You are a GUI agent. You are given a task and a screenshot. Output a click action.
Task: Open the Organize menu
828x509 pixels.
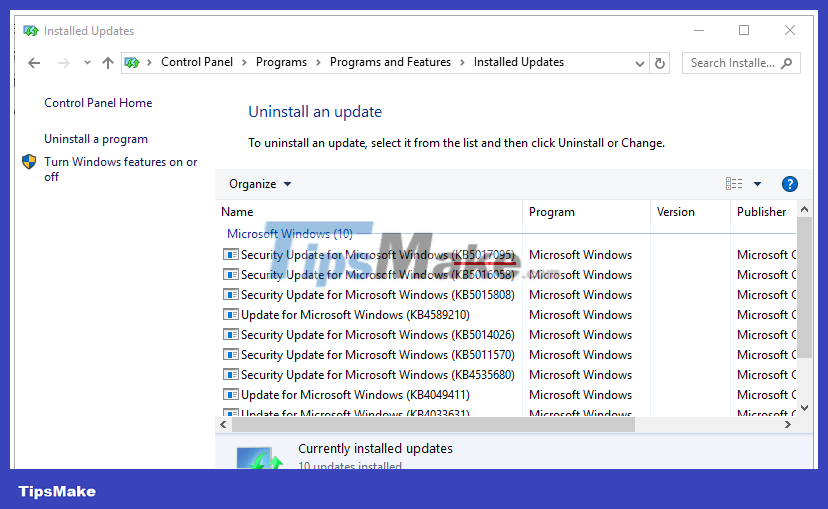(x=260, y=184)
